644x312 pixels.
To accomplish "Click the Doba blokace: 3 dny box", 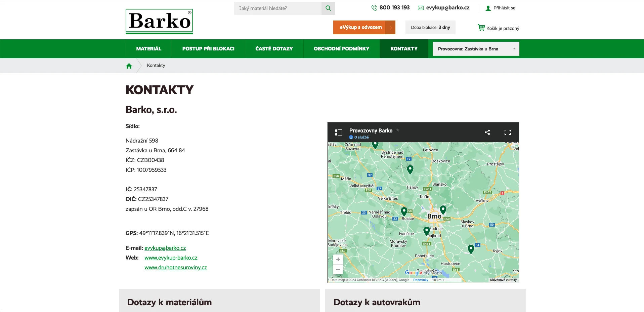I will point(430,28).
